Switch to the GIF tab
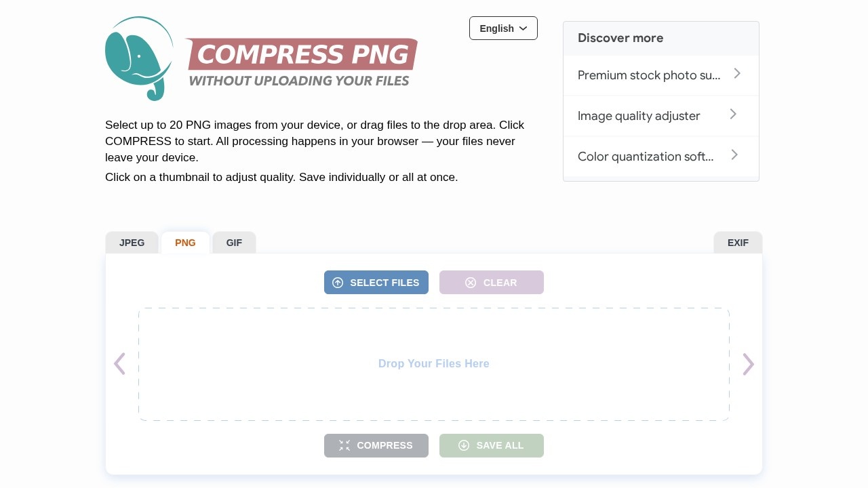868x488 pixels. click(234, 243)
